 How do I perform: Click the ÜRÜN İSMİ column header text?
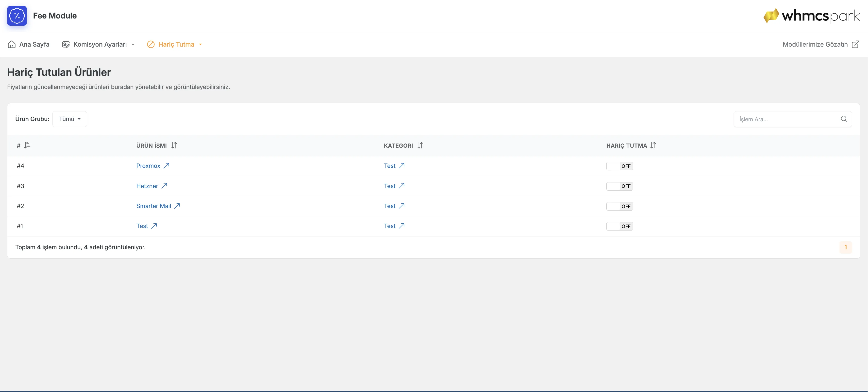[x=151, y=145]
